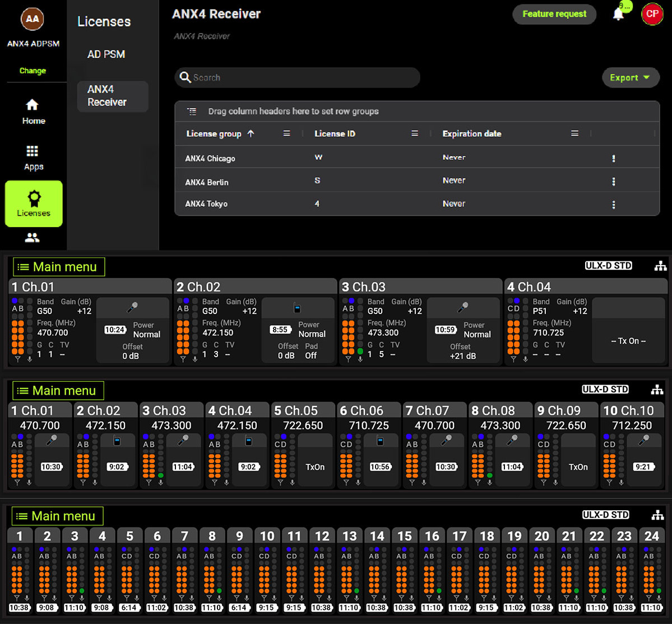Open network icon in first receiver panel
The height and width of the screenshot is (624, 672).
coord(660,266)
